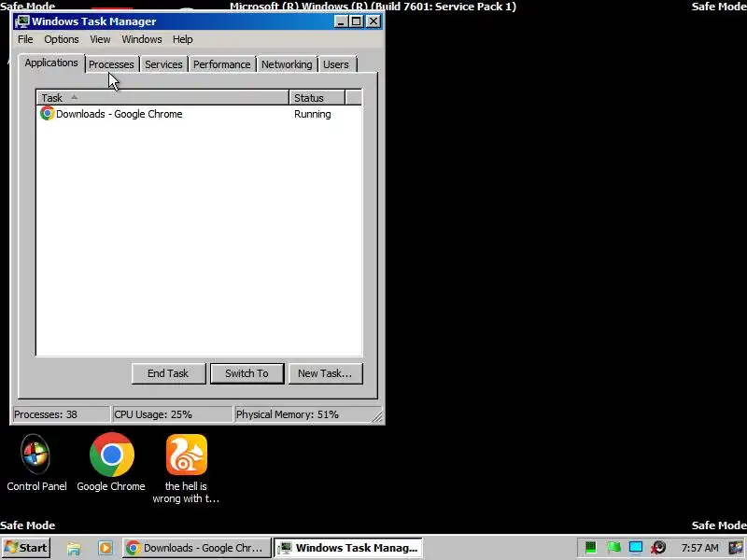
Task: Click green flag Action Center tray icon
Action: 613,548
